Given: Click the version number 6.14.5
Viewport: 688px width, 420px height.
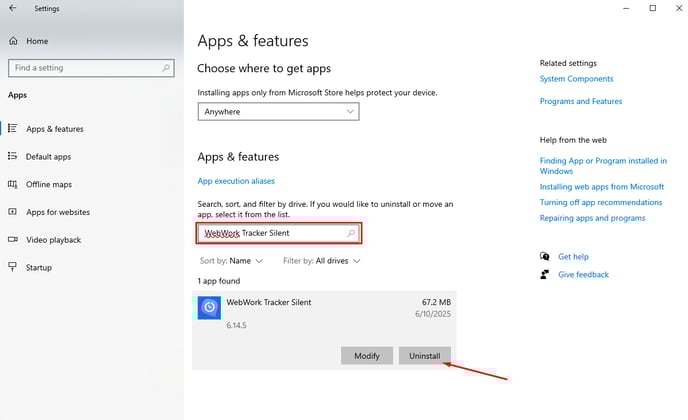Looking at the screenshot, I should click(236, 325).
